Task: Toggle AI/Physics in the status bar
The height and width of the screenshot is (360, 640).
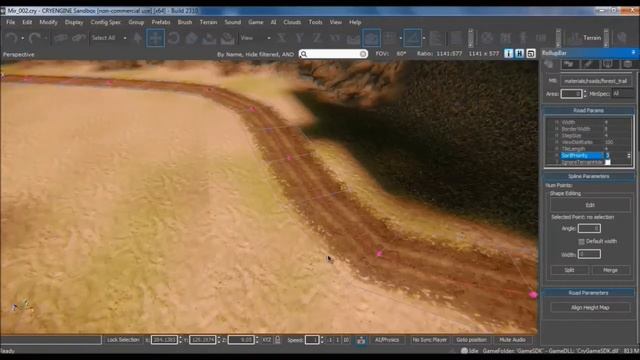Action: pyautogui.click(x=387, y=340)
